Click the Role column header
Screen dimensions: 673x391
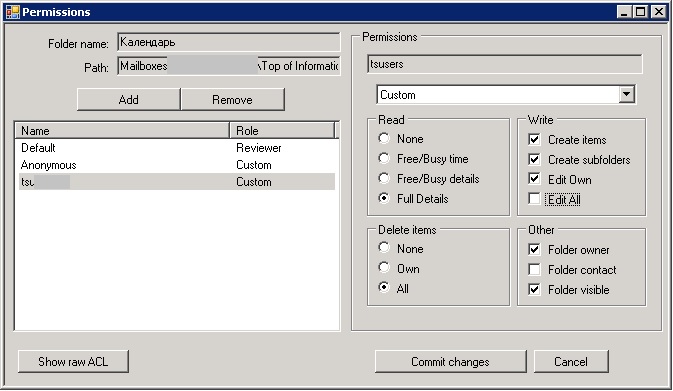(282, 130)
